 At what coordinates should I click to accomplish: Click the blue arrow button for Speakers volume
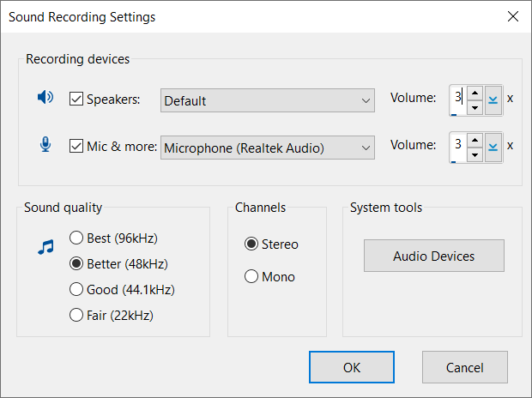tap(493, 99)
